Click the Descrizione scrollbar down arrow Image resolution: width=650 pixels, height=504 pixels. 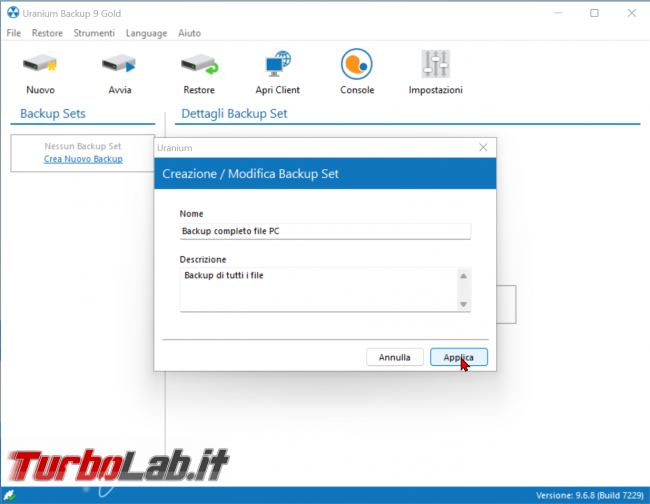pyautogui.click(x=463, y=304)
